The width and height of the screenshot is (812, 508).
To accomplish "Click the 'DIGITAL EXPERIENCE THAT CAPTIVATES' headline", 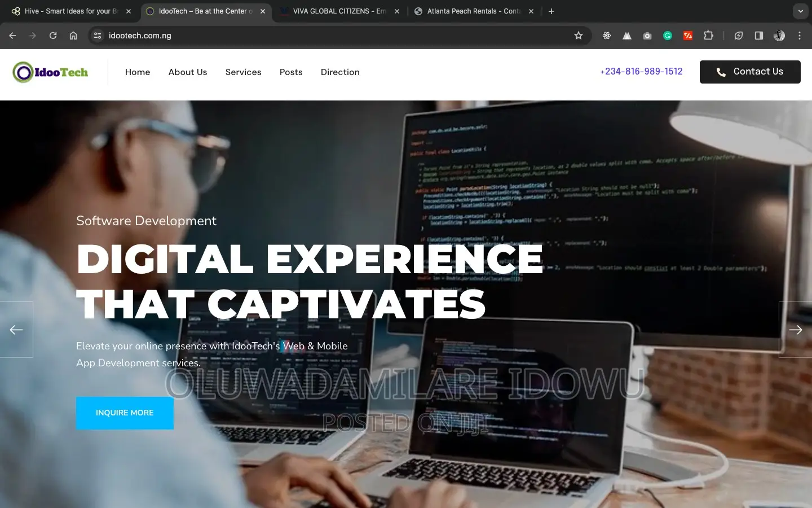I will pos(310,282).
